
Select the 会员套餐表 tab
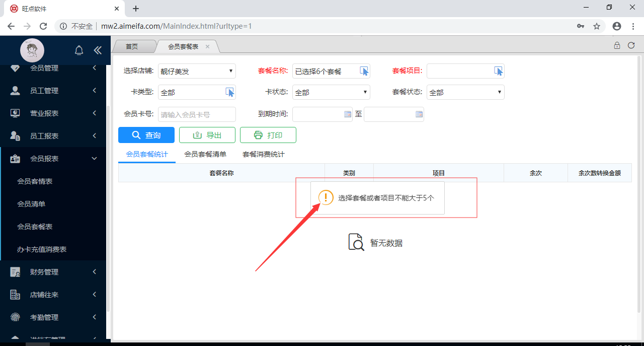click(x=183, y=46)
